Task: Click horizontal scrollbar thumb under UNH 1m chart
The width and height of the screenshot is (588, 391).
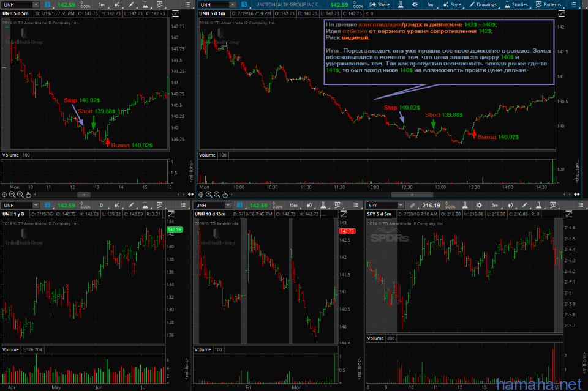Action: coord(412,195)
